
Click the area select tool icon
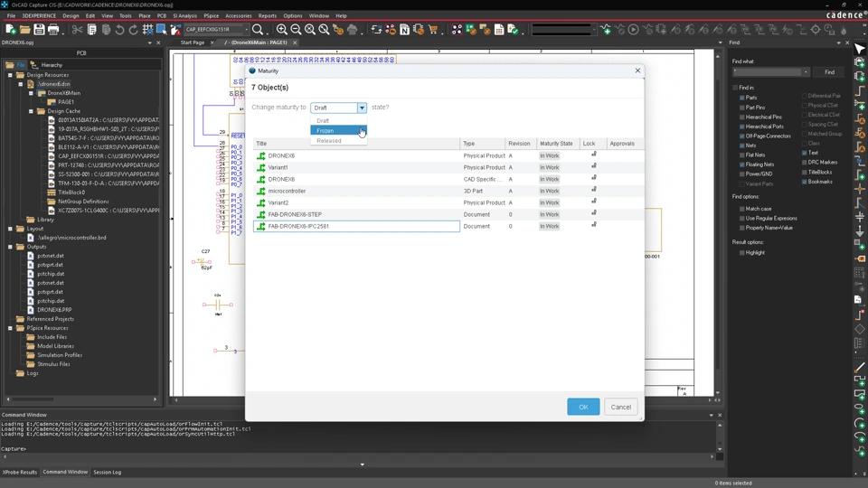[x=162, y=29]
